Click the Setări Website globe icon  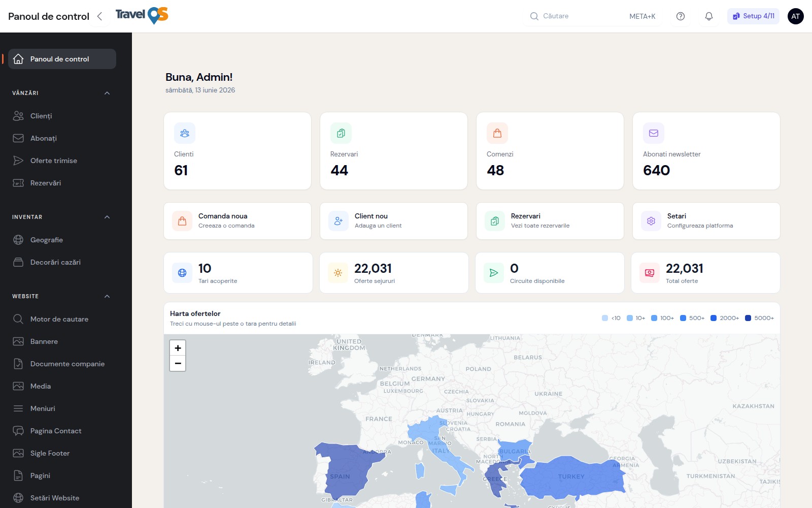(x=18, y=498)
